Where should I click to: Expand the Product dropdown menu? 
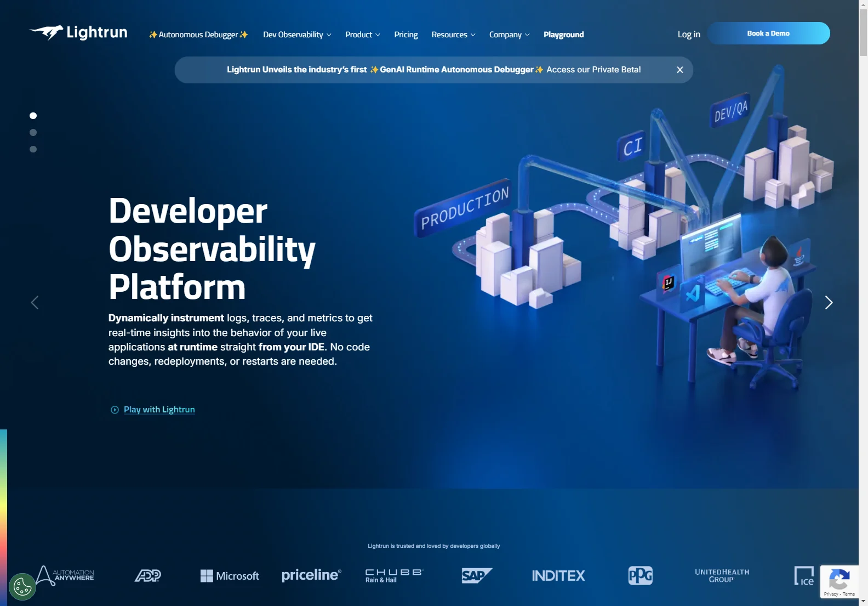pos(362,35)
